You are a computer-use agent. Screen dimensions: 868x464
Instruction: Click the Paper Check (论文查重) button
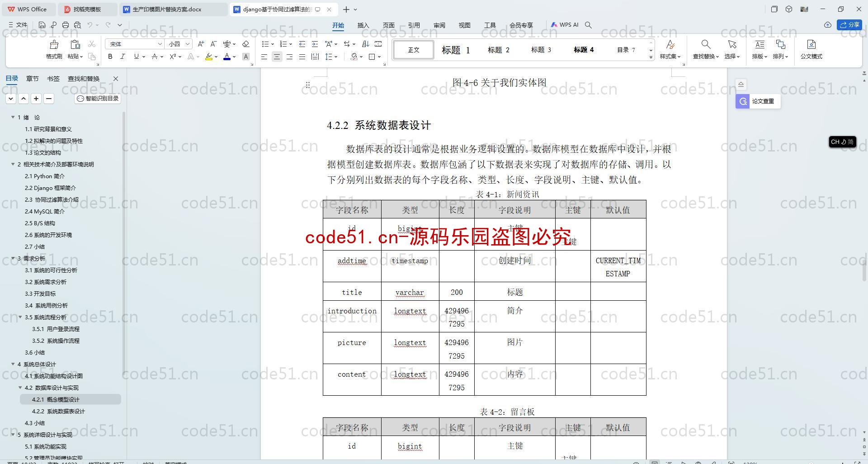click(x=758, y=101)
